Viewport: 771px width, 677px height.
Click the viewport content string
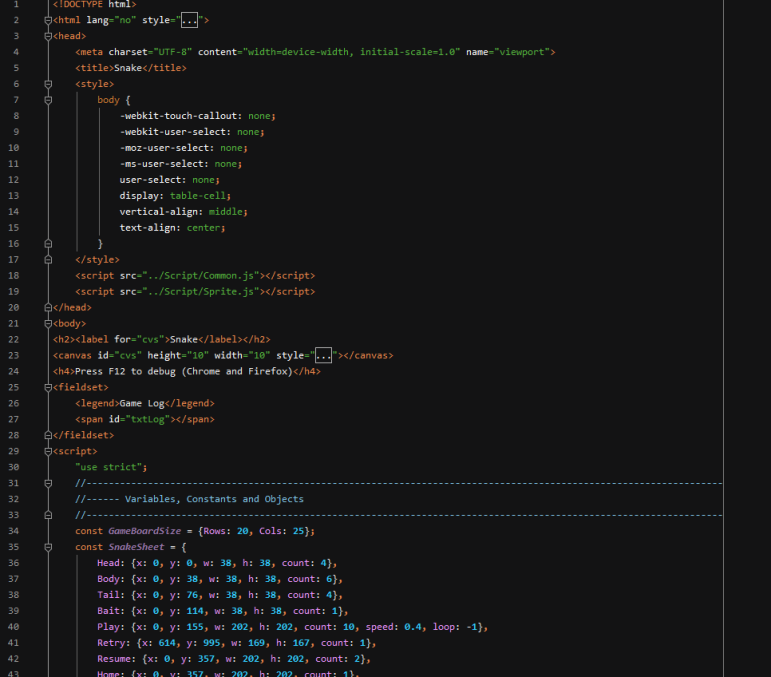coord(351,52)
